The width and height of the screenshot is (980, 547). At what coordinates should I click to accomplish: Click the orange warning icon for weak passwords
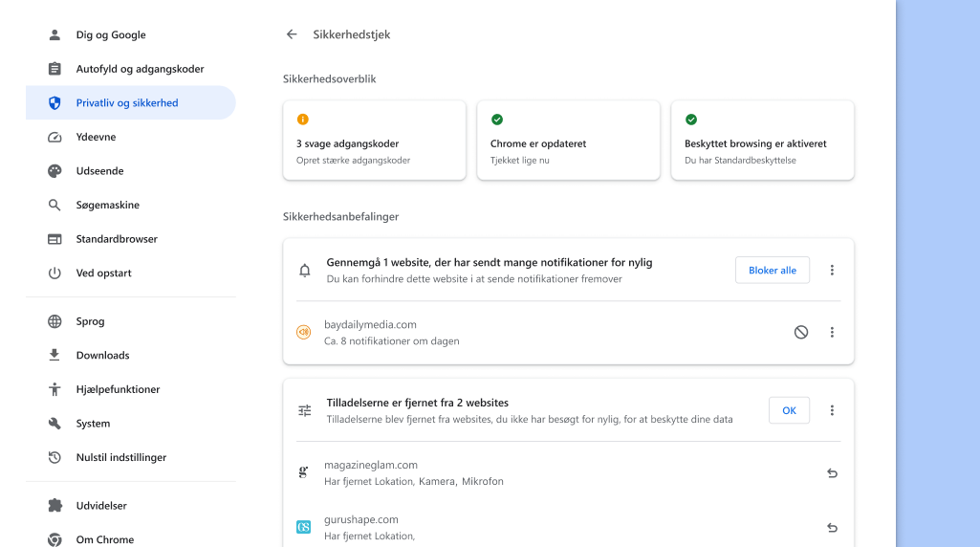click(x=302, y=120)
